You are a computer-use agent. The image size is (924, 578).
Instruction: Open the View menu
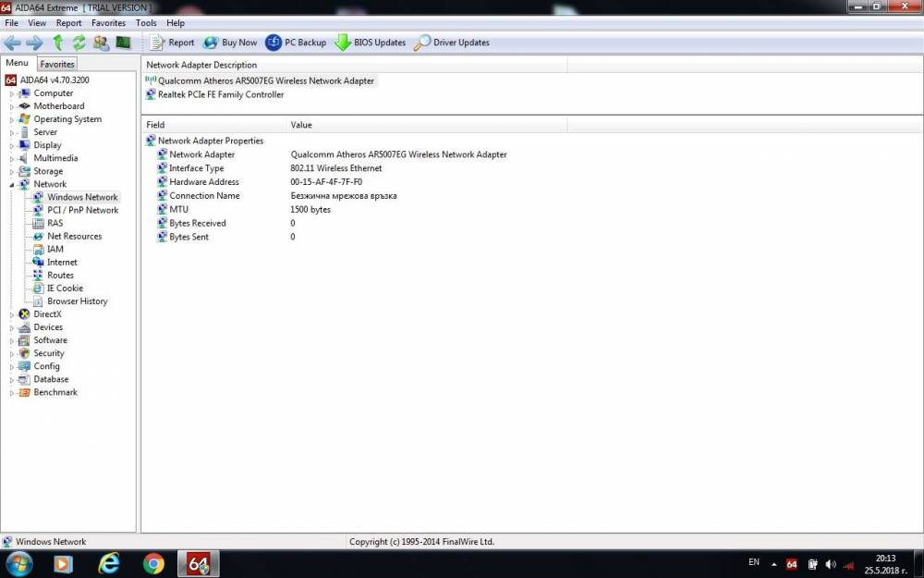tap(37, 23)
